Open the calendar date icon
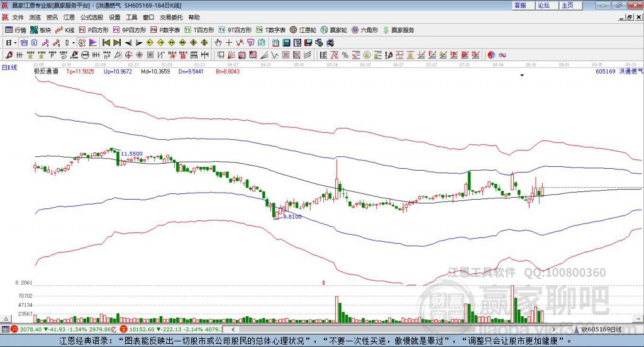The height and width of the screenshot is (347, 644). [275, 43]
